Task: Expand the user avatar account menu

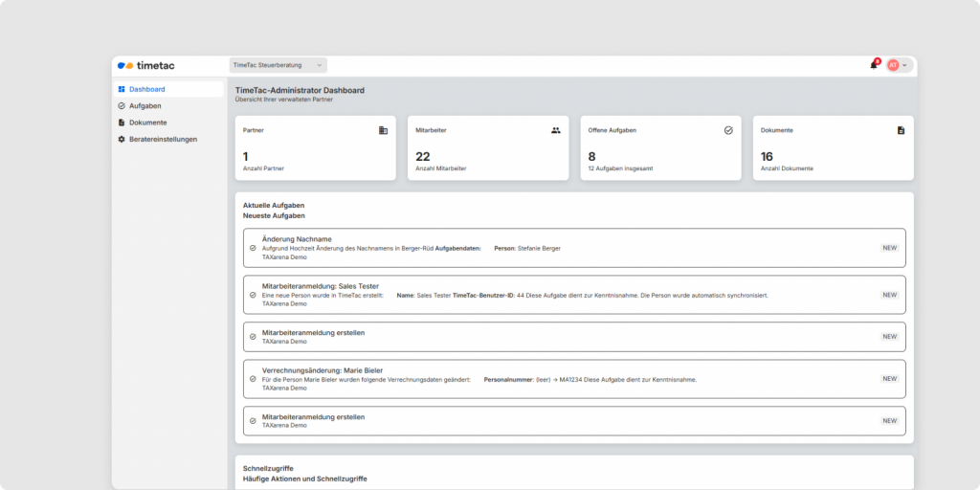Action: (898, 65)
